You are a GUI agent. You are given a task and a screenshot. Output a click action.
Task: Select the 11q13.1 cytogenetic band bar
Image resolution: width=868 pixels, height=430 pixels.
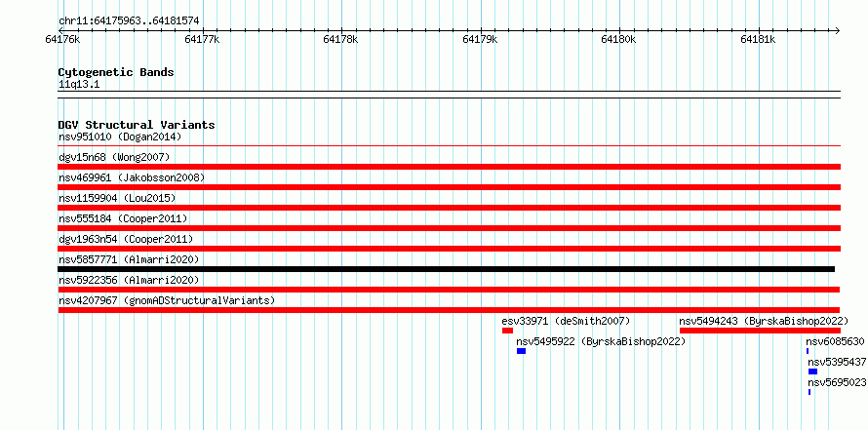pyautogui.click(x=450, y=95)
